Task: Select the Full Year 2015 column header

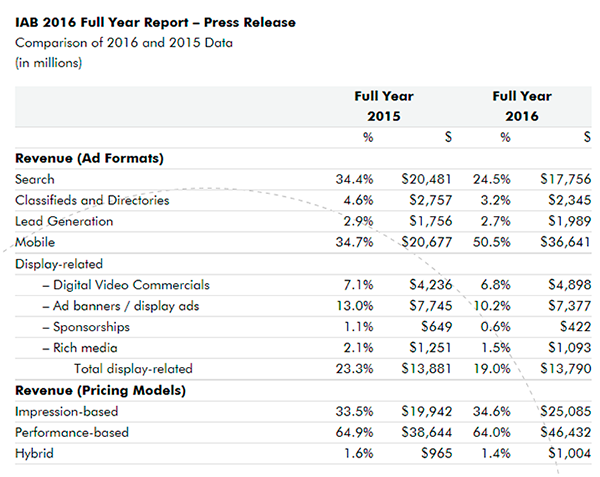Action: (x=384, y=106)
